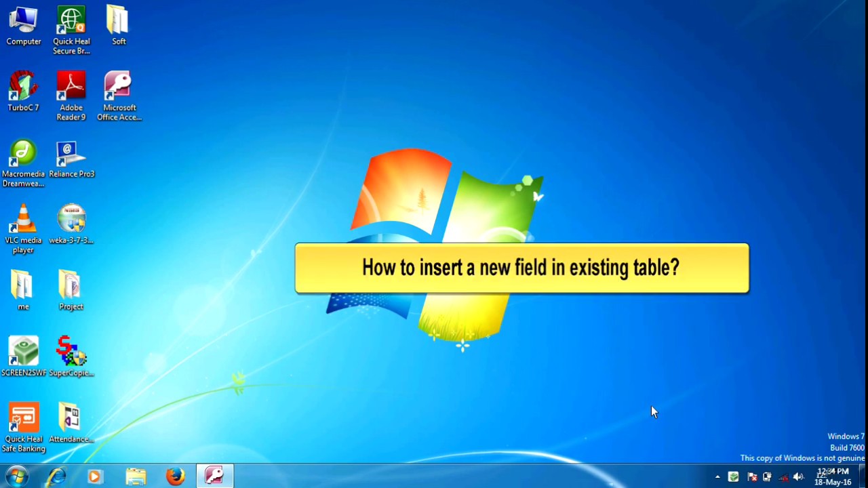Open the Windows Start menu
868x488 pixels.
(x=16, y=476)
